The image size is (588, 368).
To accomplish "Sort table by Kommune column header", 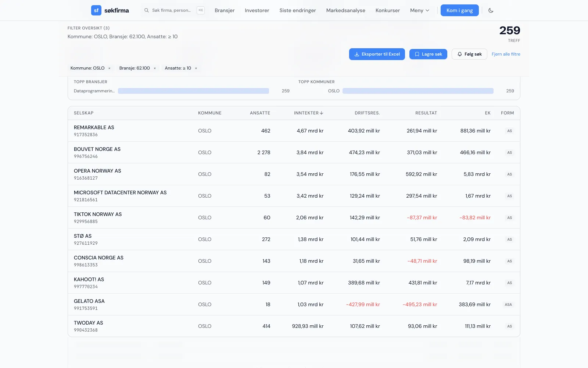I will (210, 113).
